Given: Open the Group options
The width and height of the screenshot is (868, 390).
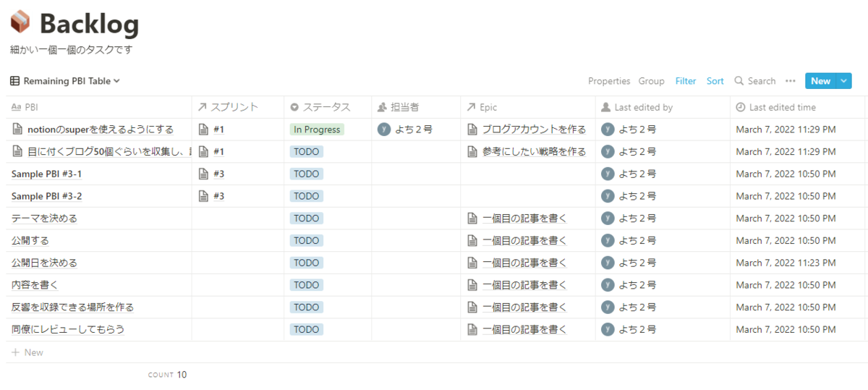Looking at the screenshot, I should (651, 81).
